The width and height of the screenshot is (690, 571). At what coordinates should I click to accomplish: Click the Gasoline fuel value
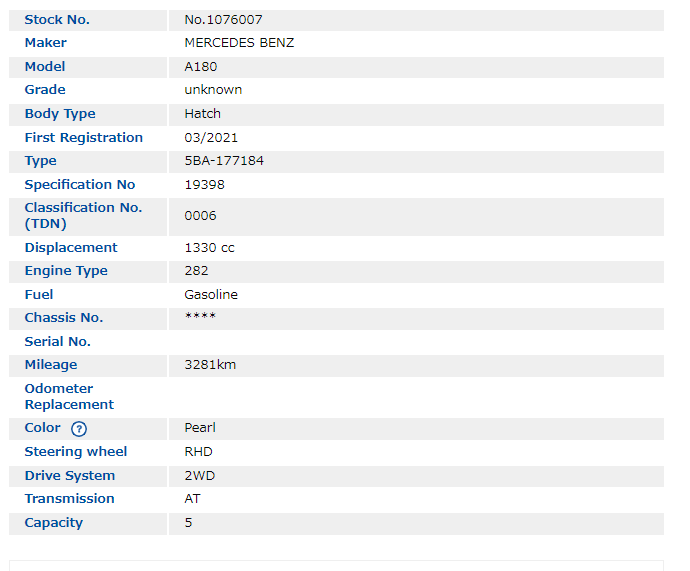(x=211, y=295)
